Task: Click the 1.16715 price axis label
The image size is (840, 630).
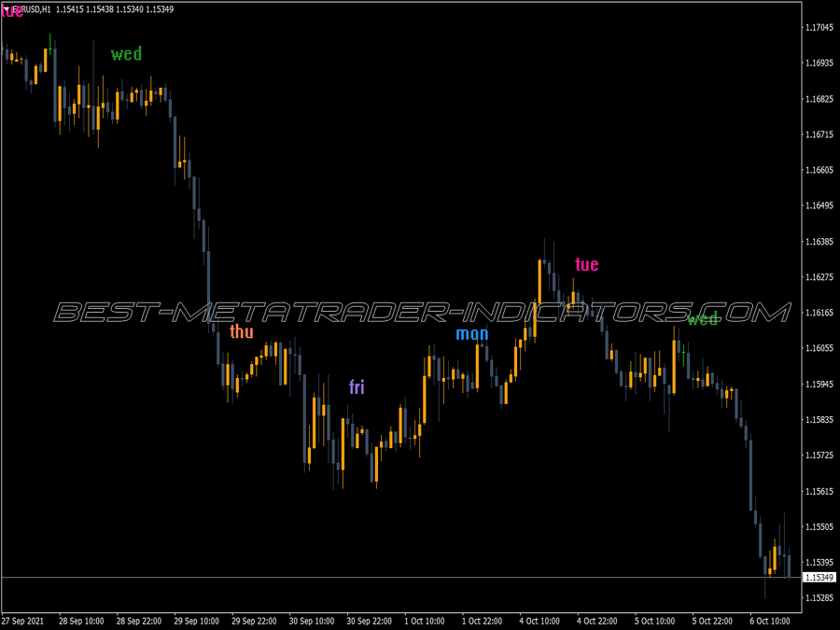Action: click(x=819, y=134)
